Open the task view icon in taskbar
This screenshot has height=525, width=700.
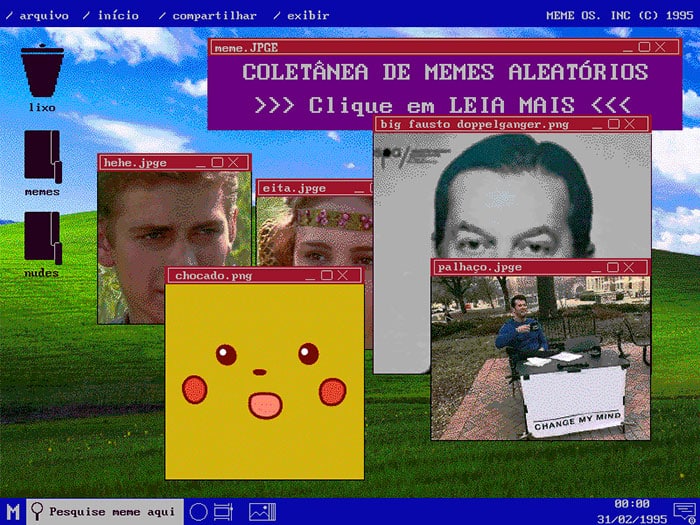[x=224, y=511]
